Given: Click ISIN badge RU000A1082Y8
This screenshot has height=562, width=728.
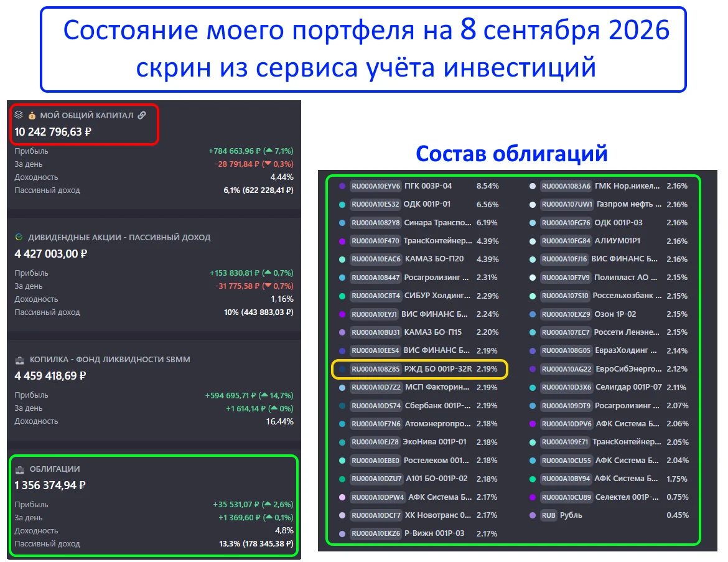Looking at the screenshot, I should 376,223.
